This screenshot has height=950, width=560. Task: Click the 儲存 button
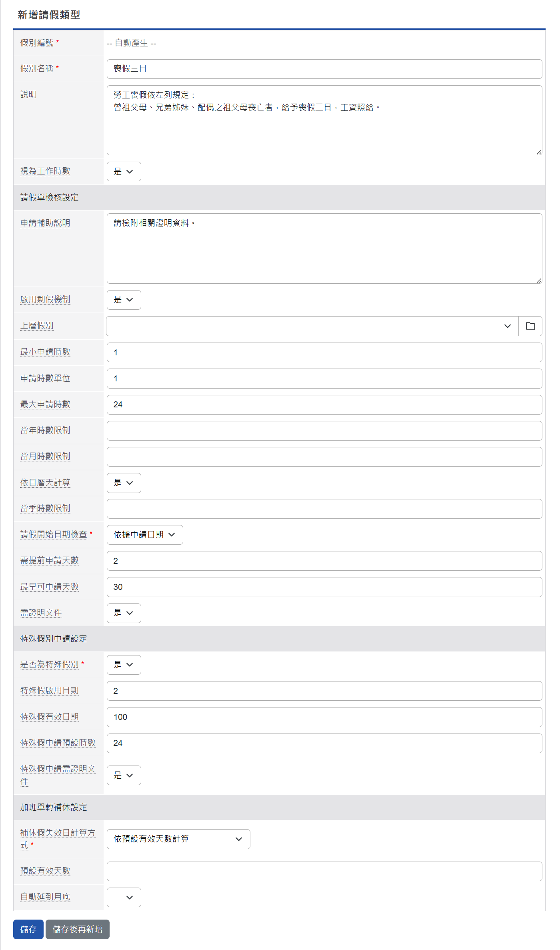click(x=28, y=930)
